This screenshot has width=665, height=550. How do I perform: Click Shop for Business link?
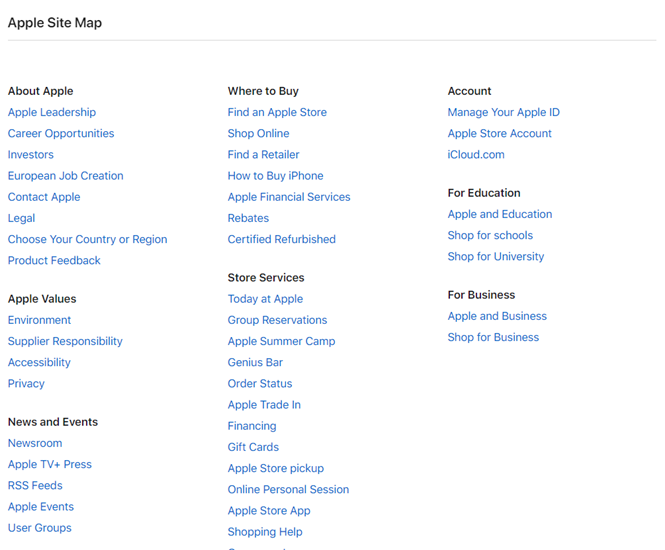pos(494,338)
